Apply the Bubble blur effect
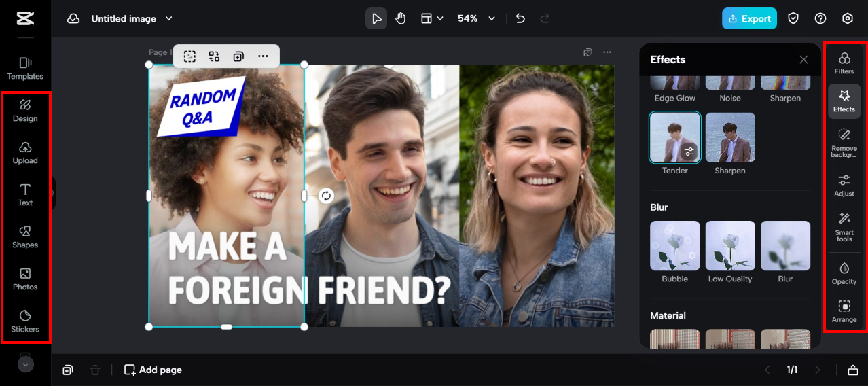This screenshot has height=386, width=868. 675,246
